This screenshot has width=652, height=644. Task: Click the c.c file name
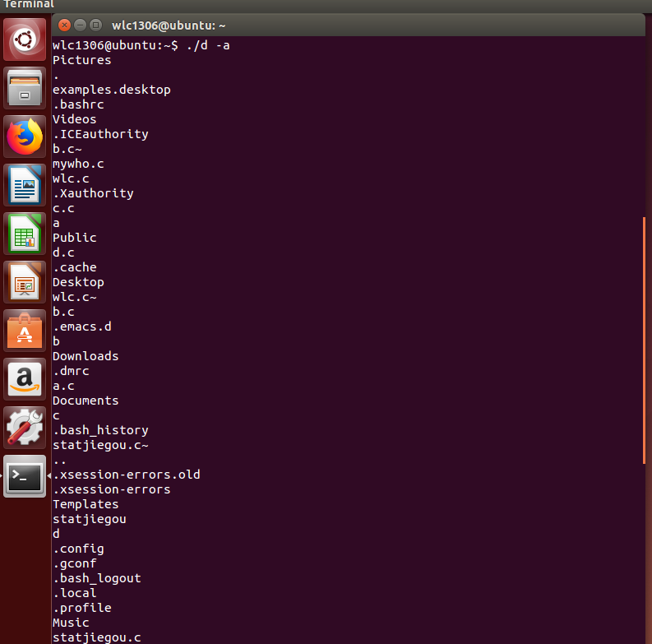[x=63, y=208]
